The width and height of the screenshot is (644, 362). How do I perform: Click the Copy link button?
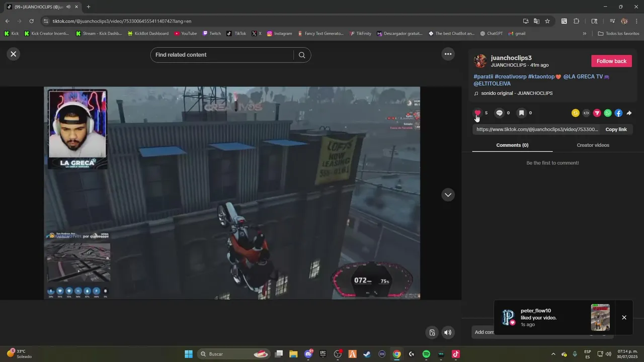point(616,129)
